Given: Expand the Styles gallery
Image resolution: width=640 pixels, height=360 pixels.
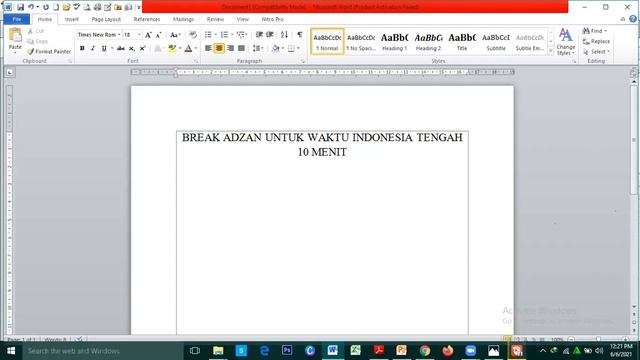Looking at the screenshot, I should click(551, 51).
